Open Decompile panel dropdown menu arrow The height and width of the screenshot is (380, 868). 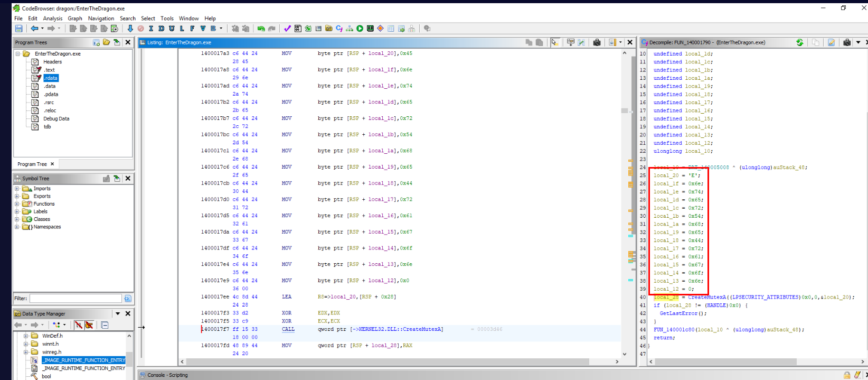pyautogui.click(x=858, y=42)
